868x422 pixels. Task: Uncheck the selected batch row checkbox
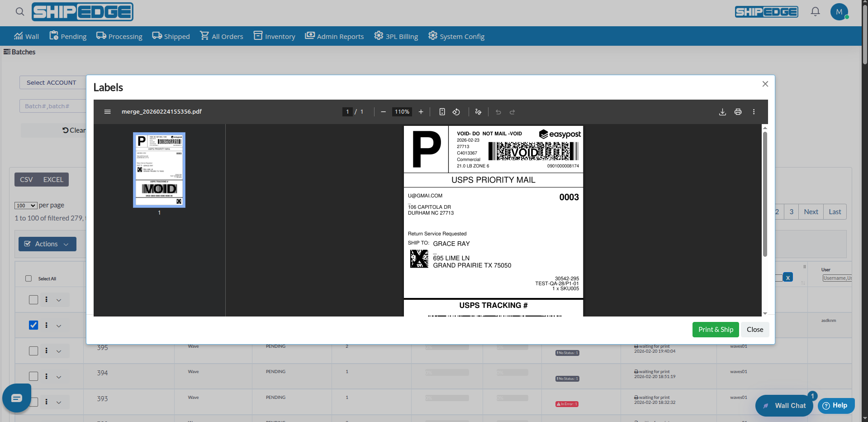click(x=33, y=325)
